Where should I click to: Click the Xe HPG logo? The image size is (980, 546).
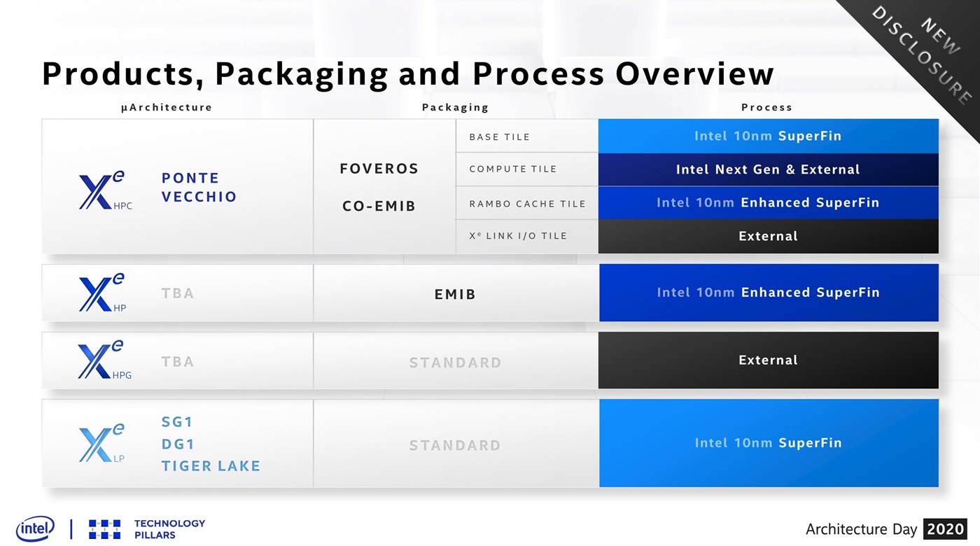[104, 361]
